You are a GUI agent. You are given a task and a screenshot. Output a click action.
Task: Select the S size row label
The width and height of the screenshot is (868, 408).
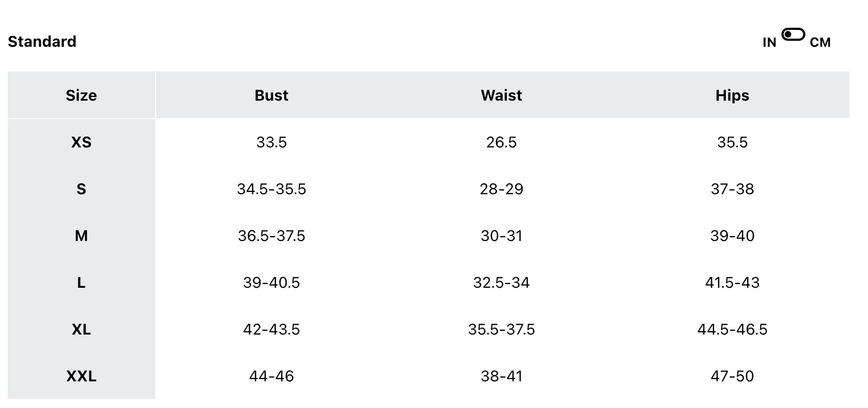click(x=81, y=189)
